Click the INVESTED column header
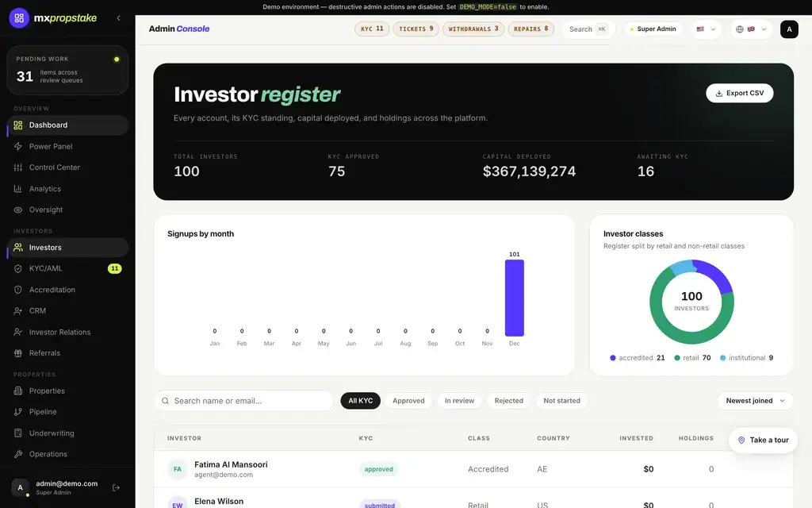This screenshot has width=812, height=508. 636,438
